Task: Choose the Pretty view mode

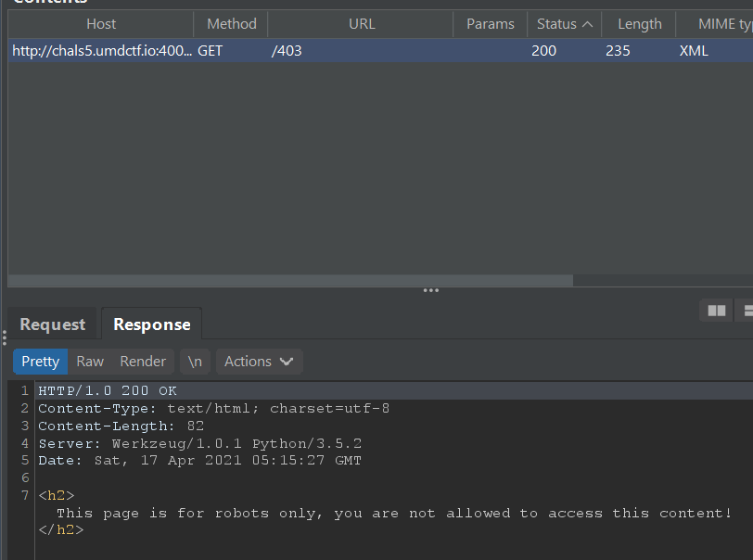Action: pyautogui.click(x=41, y=362)
